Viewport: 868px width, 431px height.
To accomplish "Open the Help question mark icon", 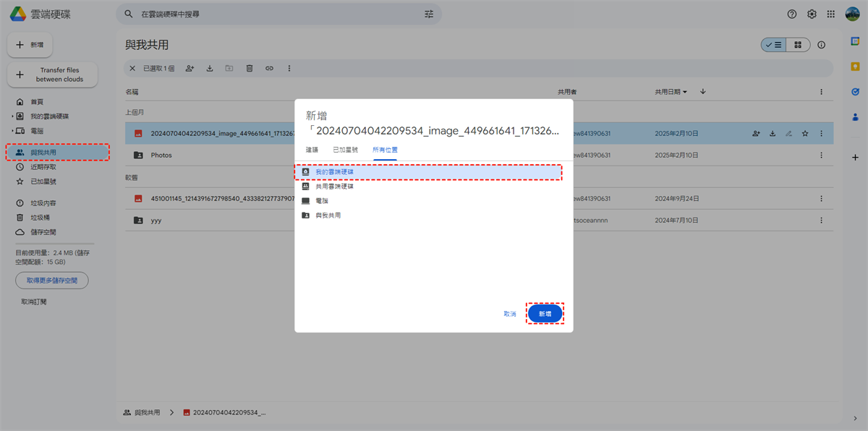I will (792, 14).
